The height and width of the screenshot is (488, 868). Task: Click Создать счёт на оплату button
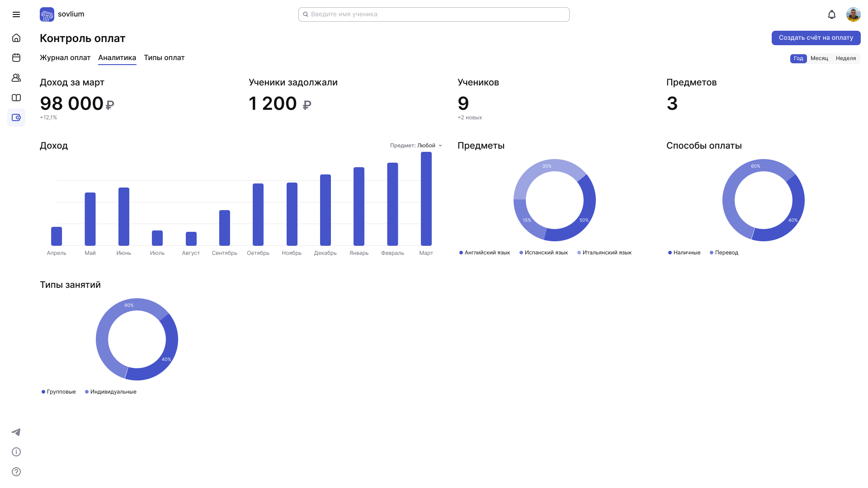pyautogui.click(x=816, y=38)
